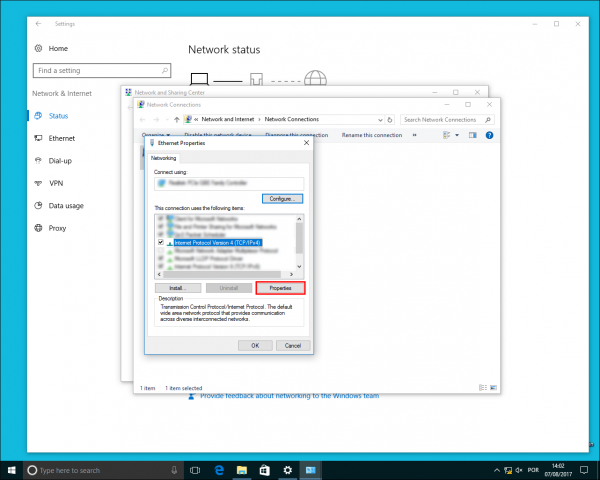Click Provide feedback about networking link
The height and width of the screenshot is (480, 600).
(x=290, y=396)
